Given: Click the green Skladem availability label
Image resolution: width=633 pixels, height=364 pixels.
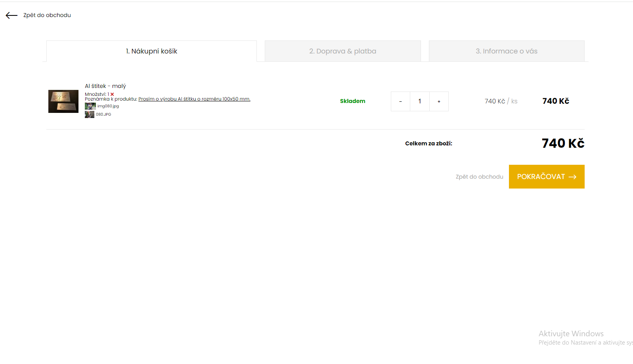Looking at the screenshot, I should click(x=352, y=101).
